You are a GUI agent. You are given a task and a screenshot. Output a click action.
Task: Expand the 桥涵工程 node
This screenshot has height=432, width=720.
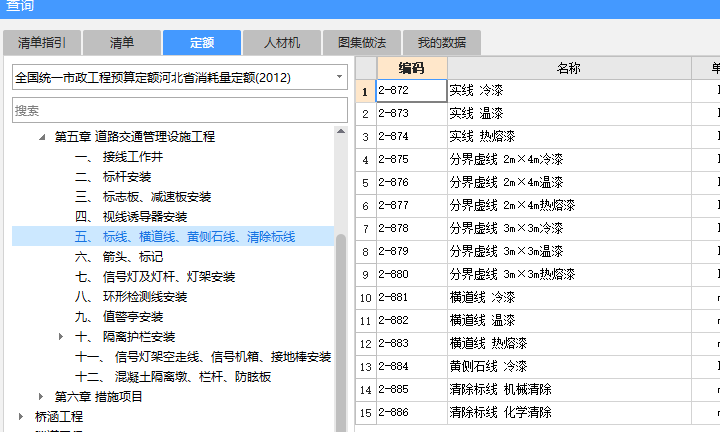[x=21, y=416]
